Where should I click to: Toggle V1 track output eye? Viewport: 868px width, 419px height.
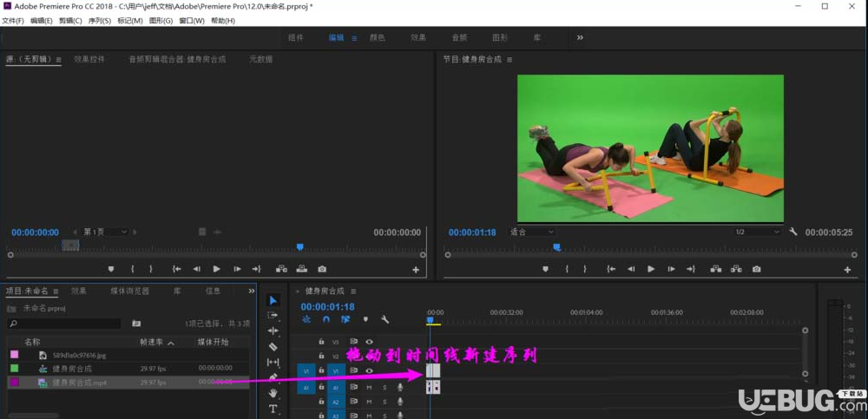click(x=369, y=370)
